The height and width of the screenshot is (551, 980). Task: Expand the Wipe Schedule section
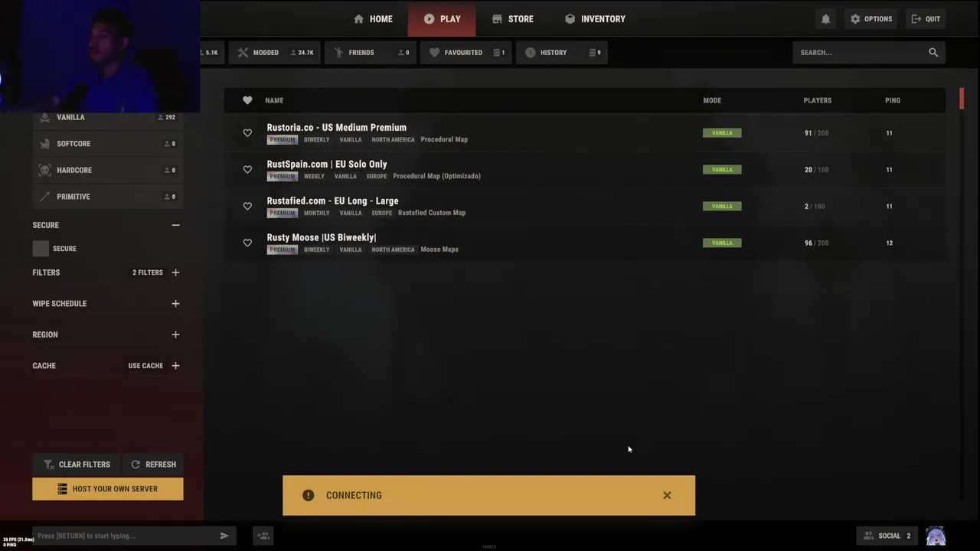click(175, 304)
